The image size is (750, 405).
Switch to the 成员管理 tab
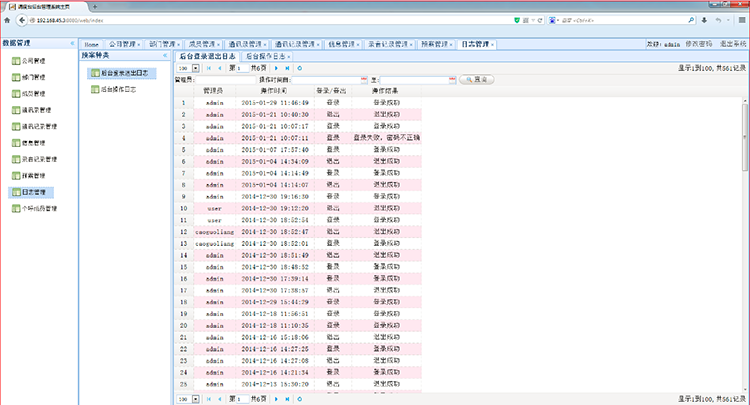[x=202, y=44]
